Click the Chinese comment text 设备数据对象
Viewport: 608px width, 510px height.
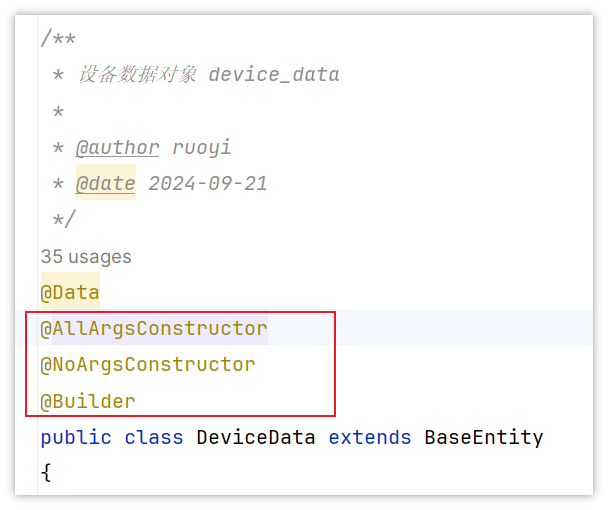[138, 74]
